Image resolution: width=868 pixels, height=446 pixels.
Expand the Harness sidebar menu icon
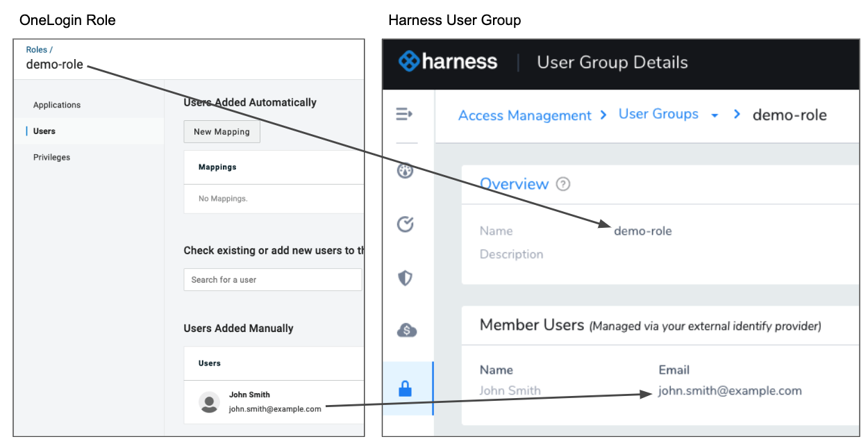404,114
